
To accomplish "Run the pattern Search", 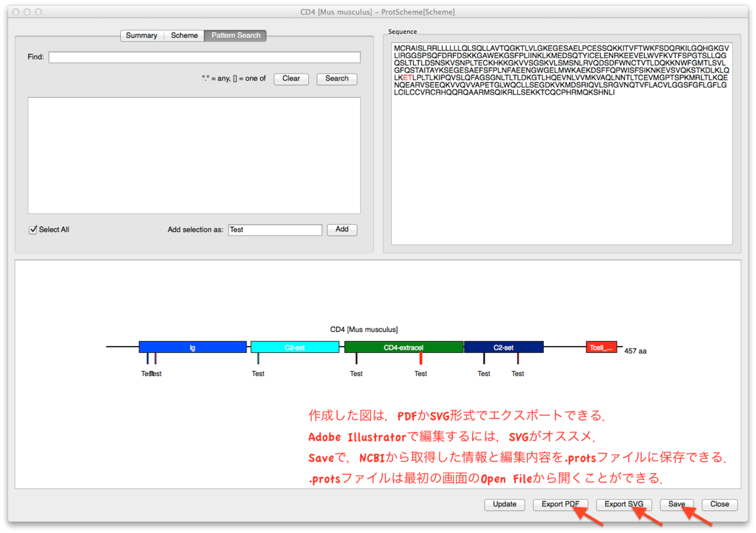I will tap(337, 79).
